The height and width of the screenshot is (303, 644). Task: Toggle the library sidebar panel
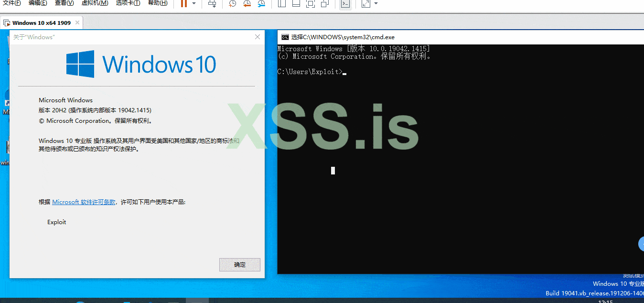281,4
